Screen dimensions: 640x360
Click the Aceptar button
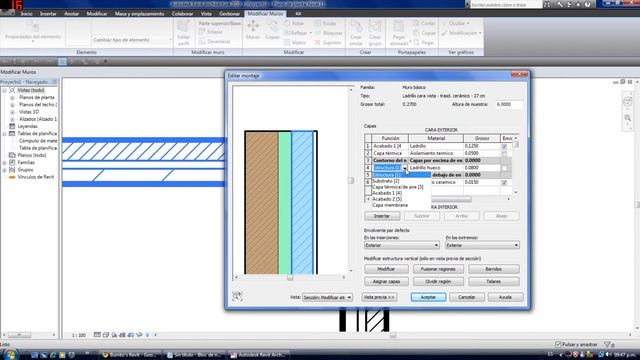point(428,297)
